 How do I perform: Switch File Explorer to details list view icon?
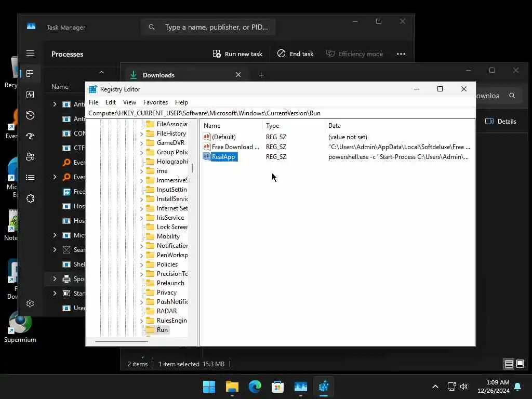509,364
